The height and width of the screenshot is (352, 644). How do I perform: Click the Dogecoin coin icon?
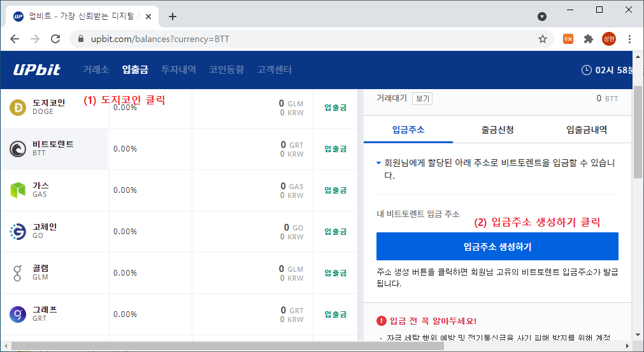coord(18,108)
